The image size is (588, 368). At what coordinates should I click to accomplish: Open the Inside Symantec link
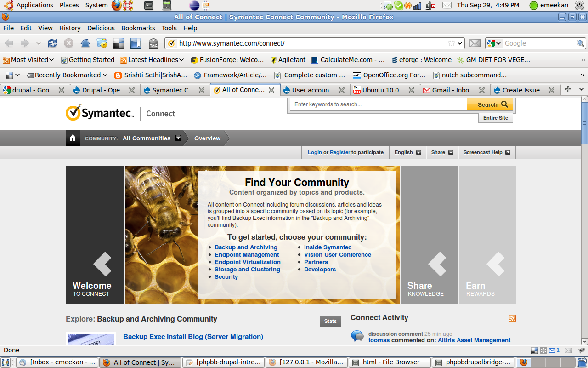(328, 247)
